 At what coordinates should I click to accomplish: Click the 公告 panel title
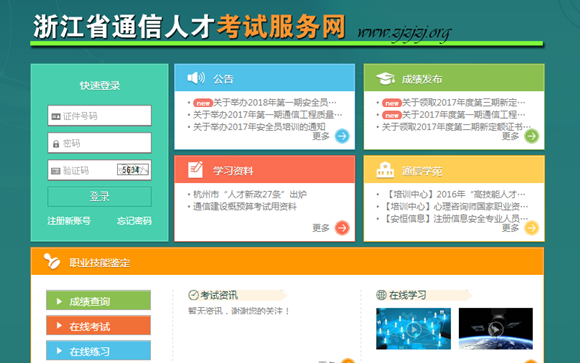tap(223, 79)
